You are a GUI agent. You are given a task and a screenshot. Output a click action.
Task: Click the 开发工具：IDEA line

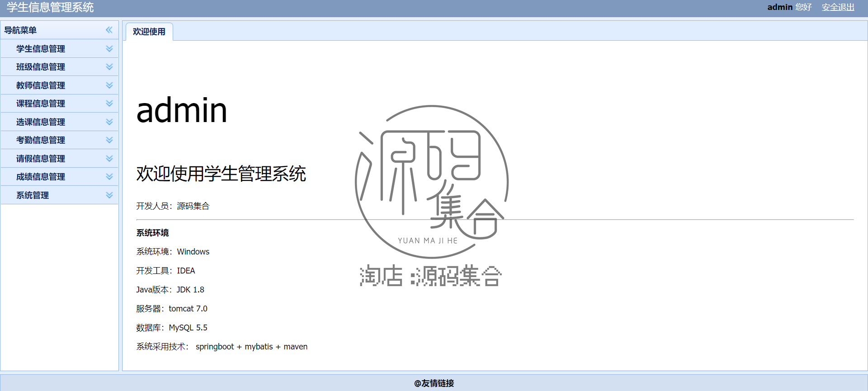[165, 271]
